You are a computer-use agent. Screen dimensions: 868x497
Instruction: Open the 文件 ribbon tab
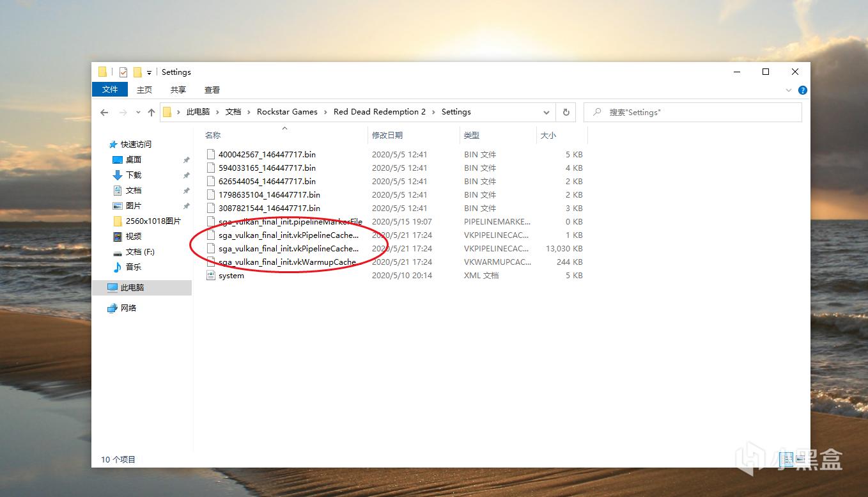click(110, 90)
